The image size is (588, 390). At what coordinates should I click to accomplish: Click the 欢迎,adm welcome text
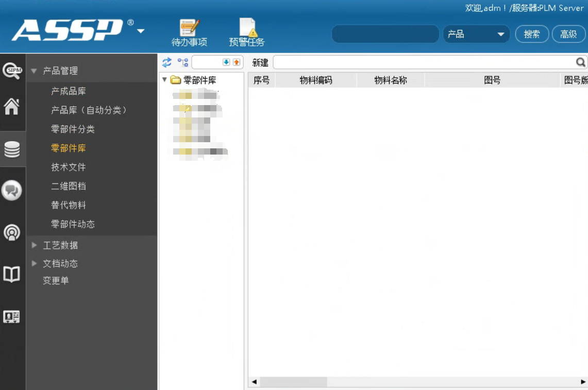(x=485, y=8)
